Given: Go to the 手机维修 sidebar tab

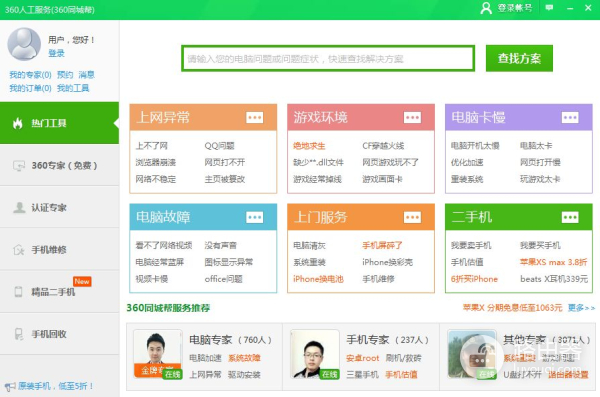Looking at the screenshot, I should coord(59,250).
